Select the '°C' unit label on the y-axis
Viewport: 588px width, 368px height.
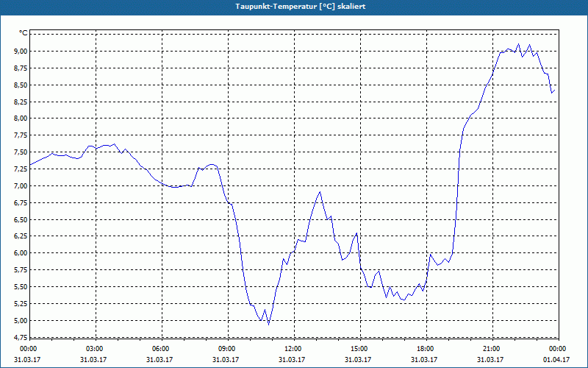24,33
